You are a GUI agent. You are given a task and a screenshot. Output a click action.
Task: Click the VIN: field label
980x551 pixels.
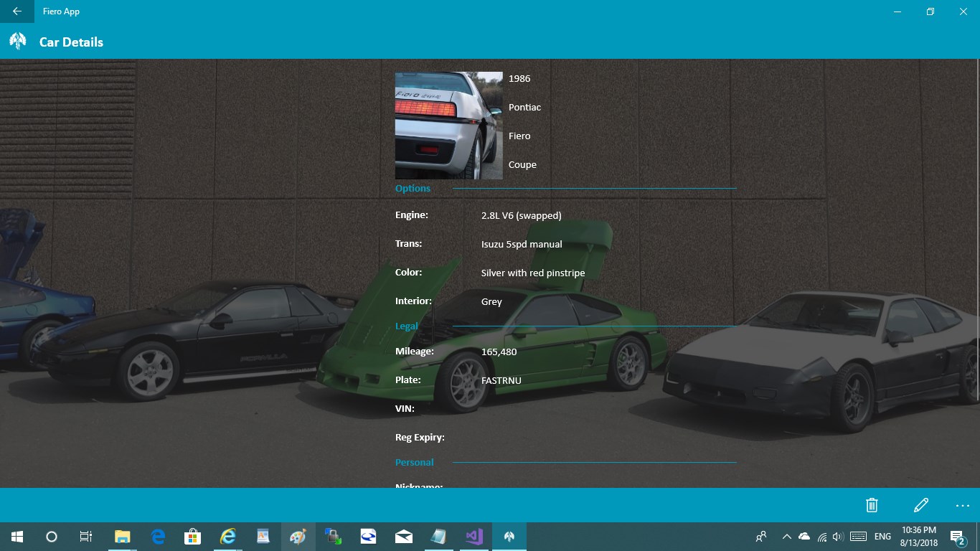[405, 408]
